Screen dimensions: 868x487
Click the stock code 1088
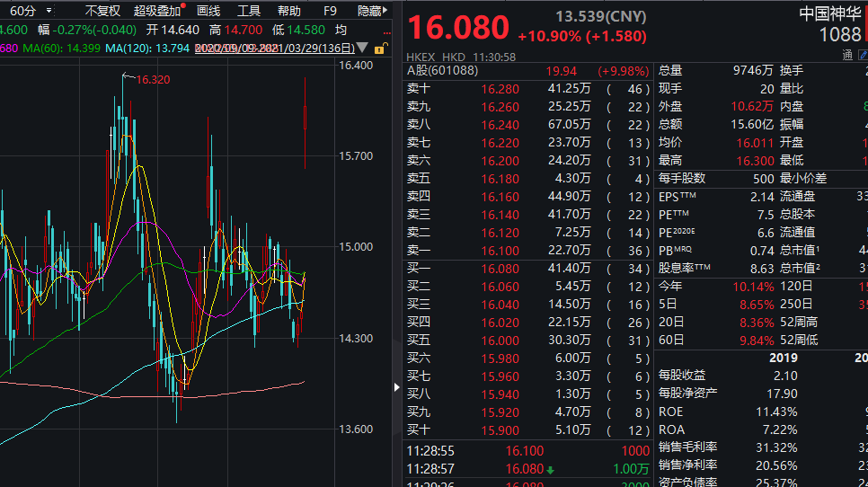(x=840, y=35)
